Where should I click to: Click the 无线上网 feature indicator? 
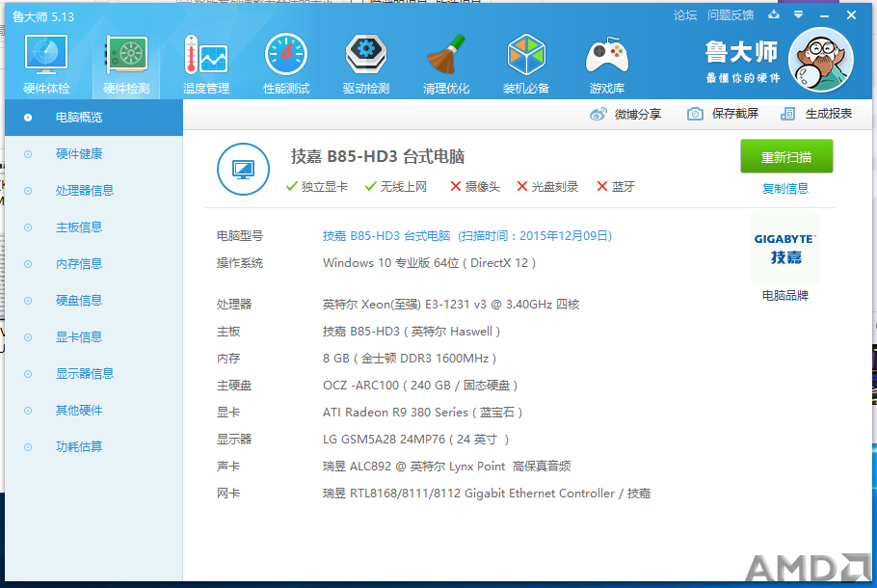coord(395,187)
